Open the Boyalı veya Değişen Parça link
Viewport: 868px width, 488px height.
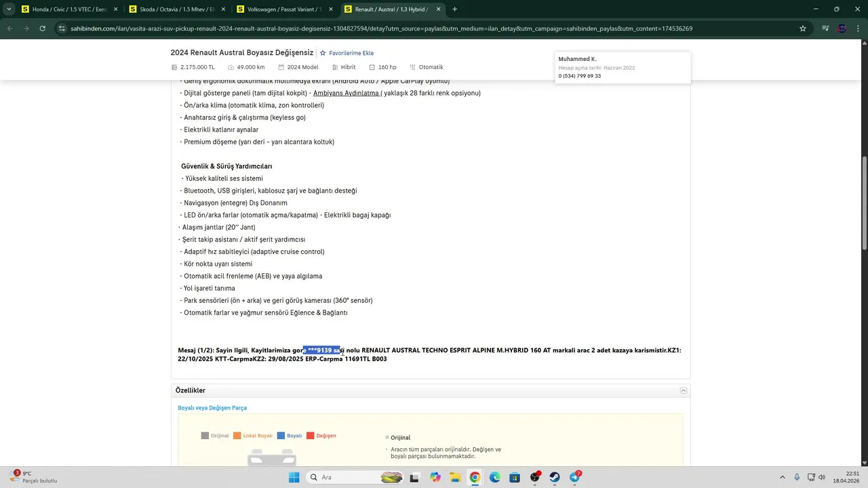tap(212, 408)
